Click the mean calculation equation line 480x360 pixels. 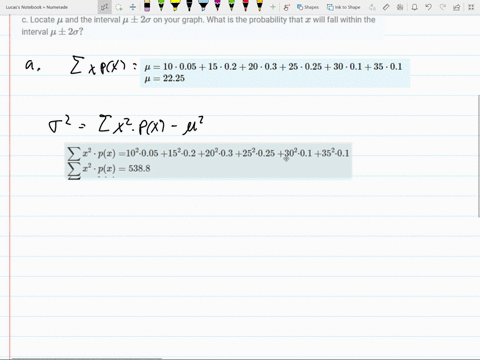pyautogui.click(x=273, y=67)
